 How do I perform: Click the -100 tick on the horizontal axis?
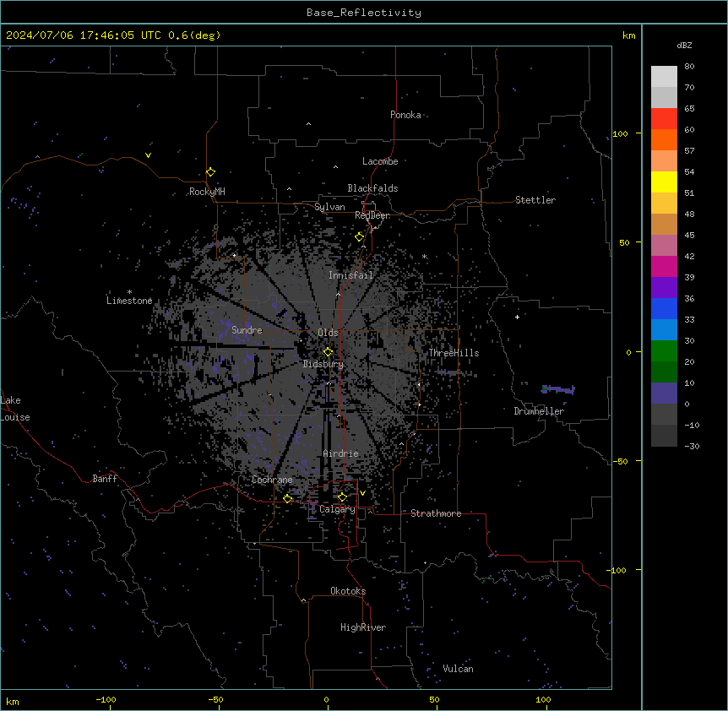[x=106, y=699]
